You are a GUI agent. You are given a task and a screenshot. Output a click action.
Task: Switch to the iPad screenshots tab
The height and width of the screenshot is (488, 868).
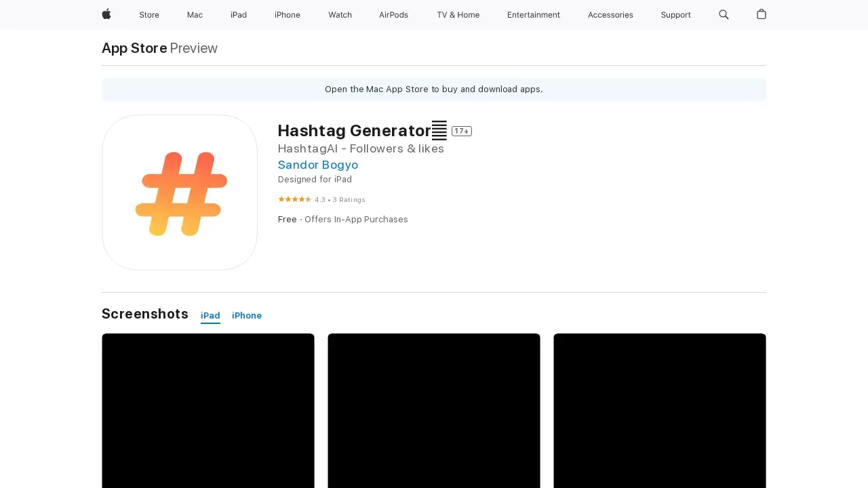(x=210, y=316)
